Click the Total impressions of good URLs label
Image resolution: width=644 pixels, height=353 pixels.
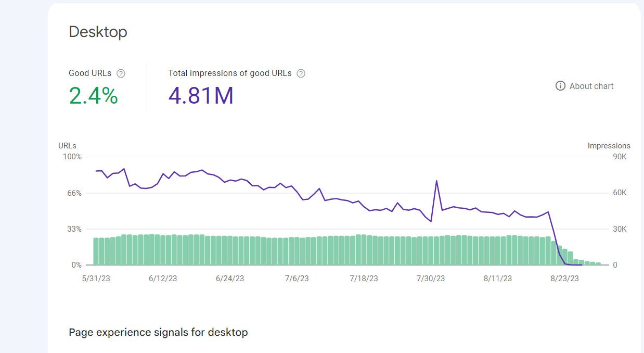230,73
